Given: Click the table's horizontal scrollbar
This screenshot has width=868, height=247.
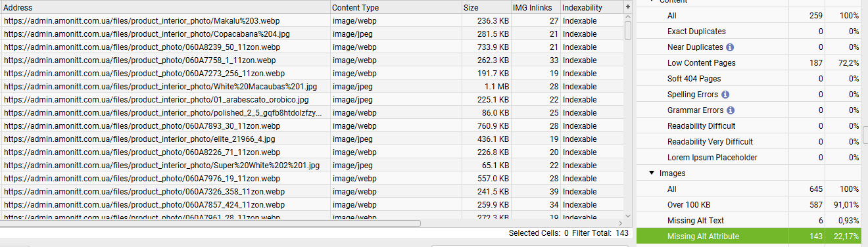Looking at the screenshot, I should point(210,223).
